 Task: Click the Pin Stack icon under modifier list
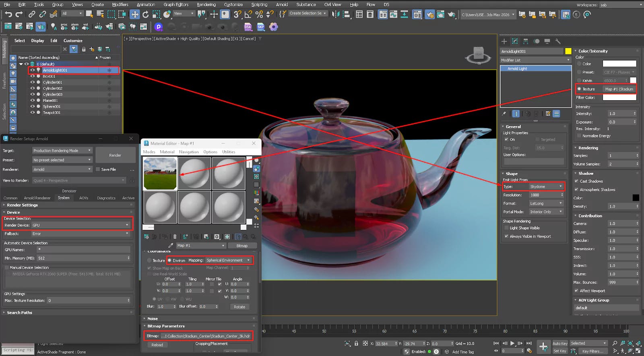504,114
